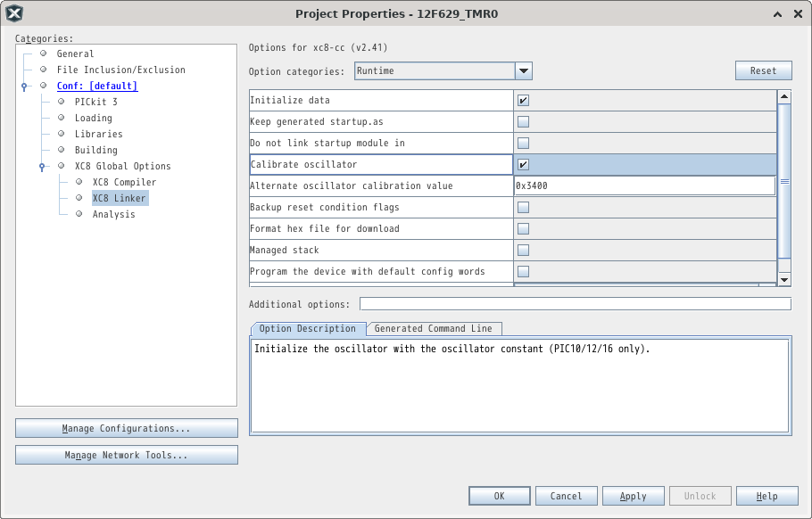Enable the Managed stack checkbox
This screenshot has height=519, width=812.
(524, 250)
